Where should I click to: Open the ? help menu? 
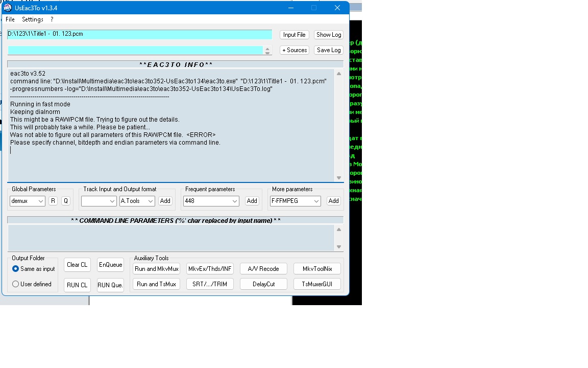[x=52, y=19]
